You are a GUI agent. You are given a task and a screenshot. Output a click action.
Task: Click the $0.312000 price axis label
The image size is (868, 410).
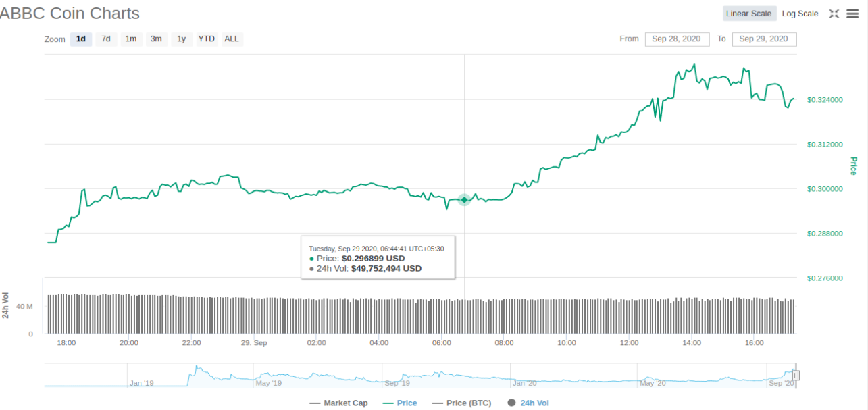coord(825,145)
